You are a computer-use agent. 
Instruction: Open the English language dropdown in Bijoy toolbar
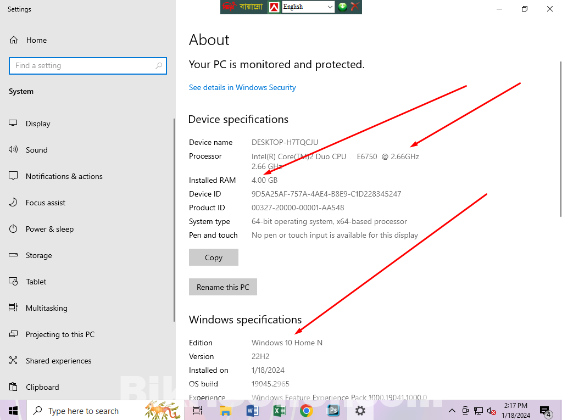pyautogui.click(x=308, y=7)
